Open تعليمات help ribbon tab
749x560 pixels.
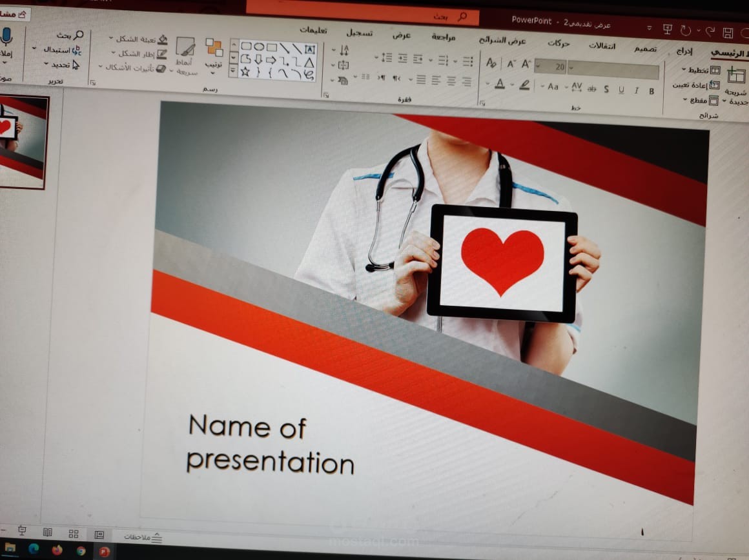tap(313, 30)
